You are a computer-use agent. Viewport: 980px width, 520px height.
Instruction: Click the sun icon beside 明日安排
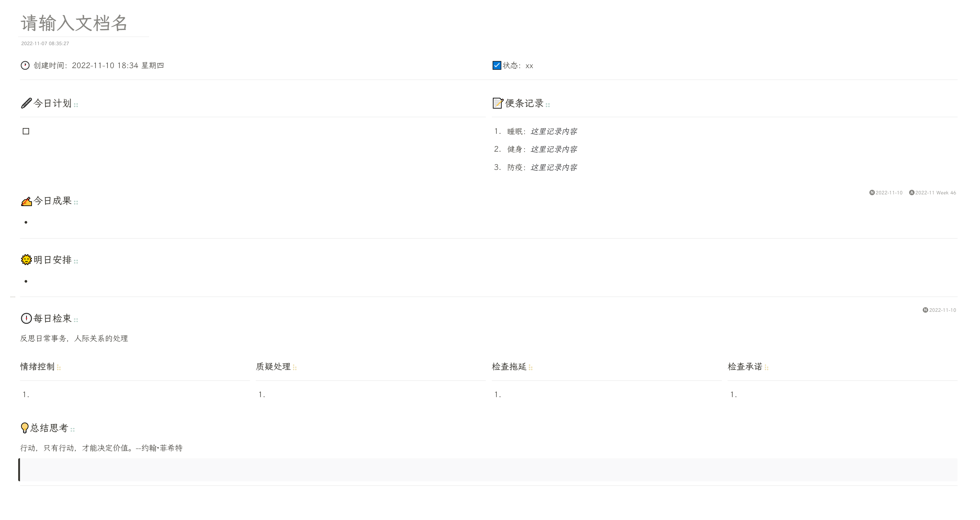tap(26, 260)
